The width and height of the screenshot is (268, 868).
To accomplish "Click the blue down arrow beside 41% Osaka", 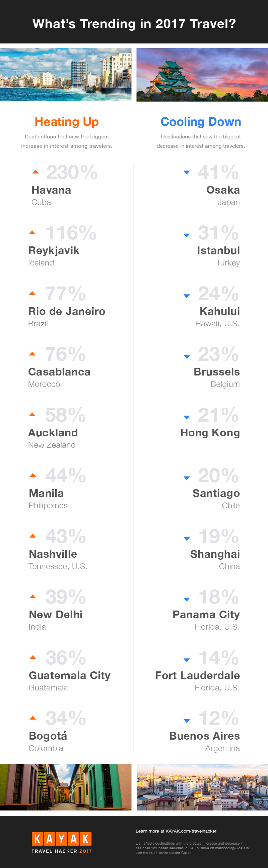I will 187,173.
